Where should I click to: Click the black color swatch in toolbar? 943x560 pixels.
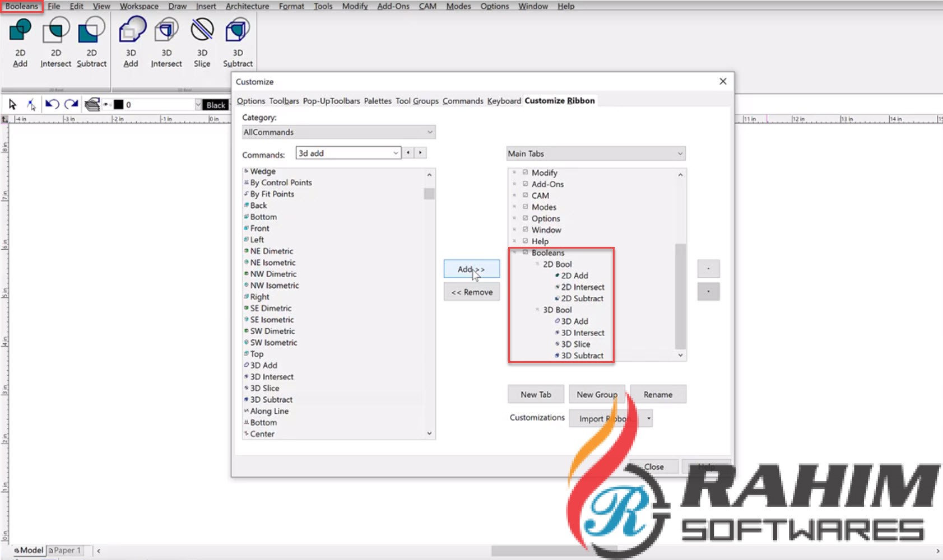click(118, 105)
